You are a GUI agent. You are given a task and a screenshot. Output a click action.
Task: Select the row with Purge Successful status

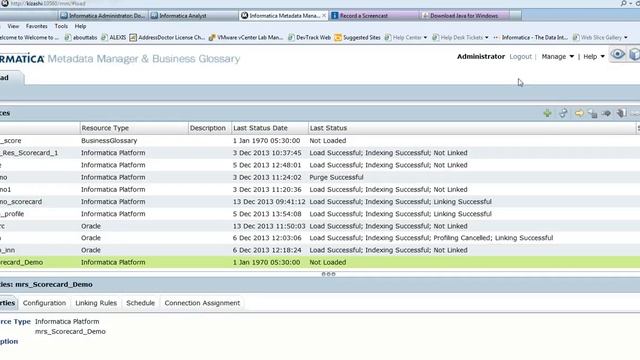pos(320,177)
